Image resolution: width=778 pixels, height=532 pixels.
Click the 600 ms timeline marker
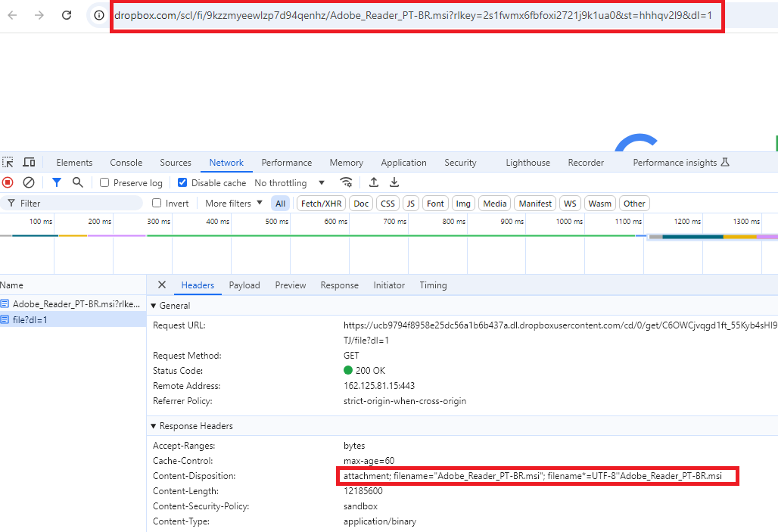click(336, 221)
